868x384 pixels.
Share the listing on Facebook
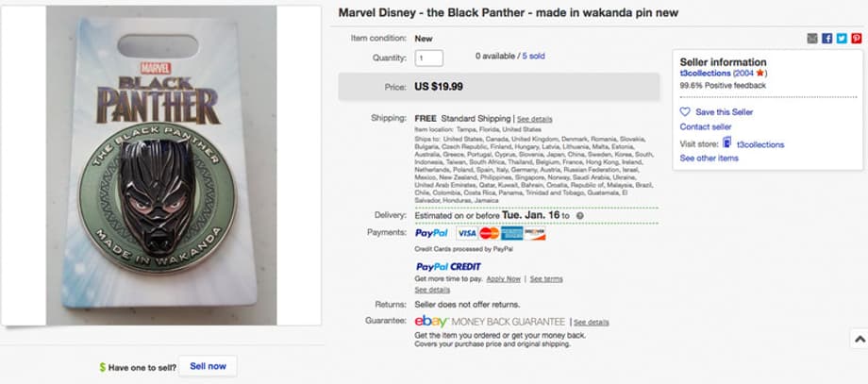pos(827,39)
